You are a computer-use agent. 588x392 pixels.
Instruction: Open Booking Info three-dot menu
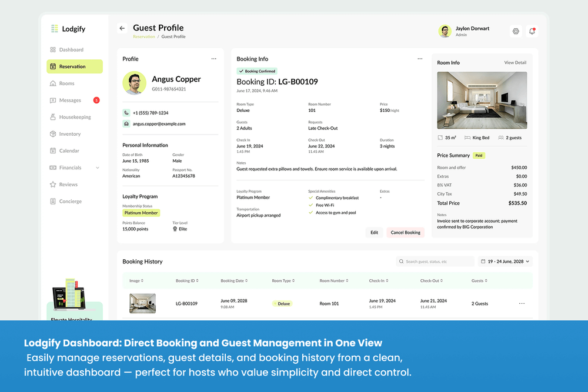pos(420,59)
